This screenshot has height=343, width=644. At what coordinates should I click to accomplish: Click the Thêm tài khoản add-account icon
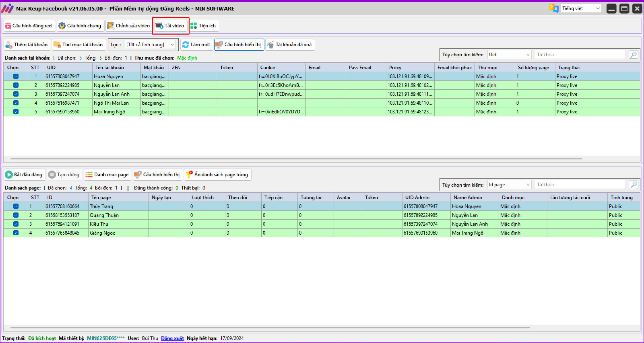9,45
